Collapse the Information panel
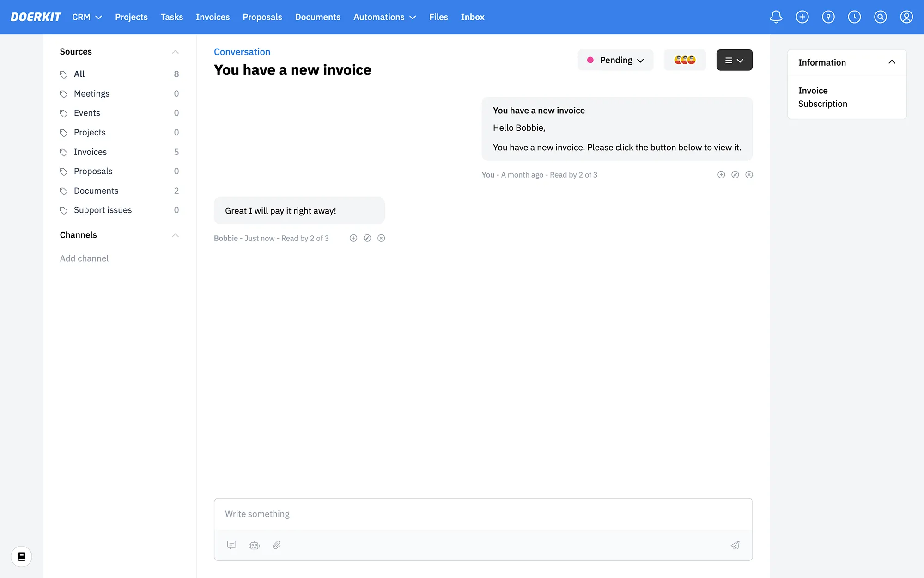Viewport: 924px width, 578px height. (892, 62)
